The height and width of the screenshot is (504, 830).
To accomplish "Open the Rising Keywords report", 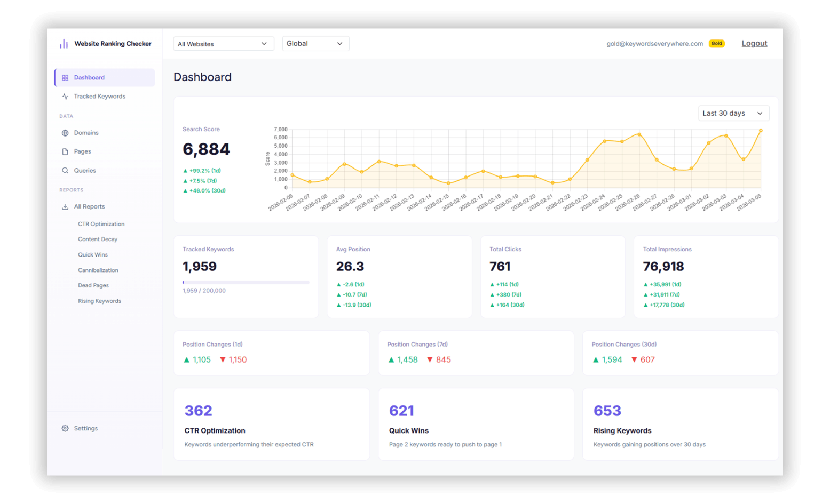I will pos(681,424).
